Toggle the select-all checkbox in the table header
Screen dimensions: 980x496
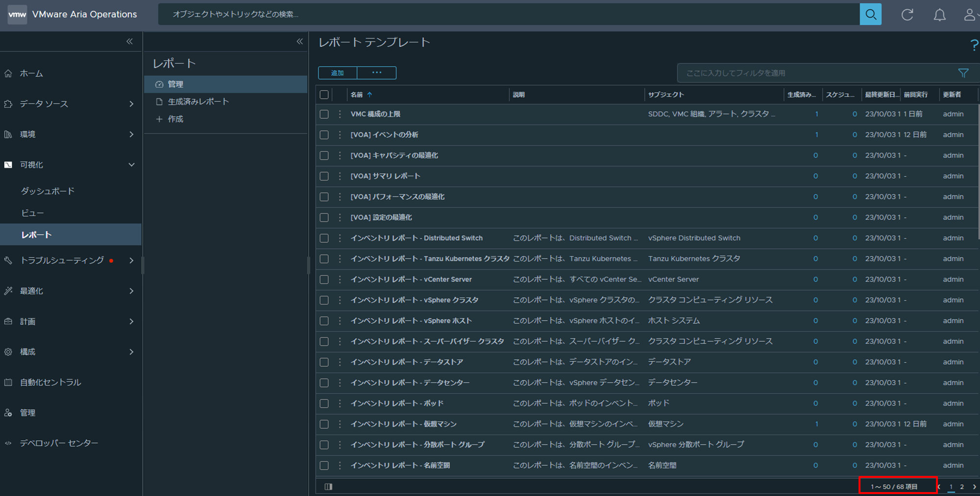pos(324,94)
